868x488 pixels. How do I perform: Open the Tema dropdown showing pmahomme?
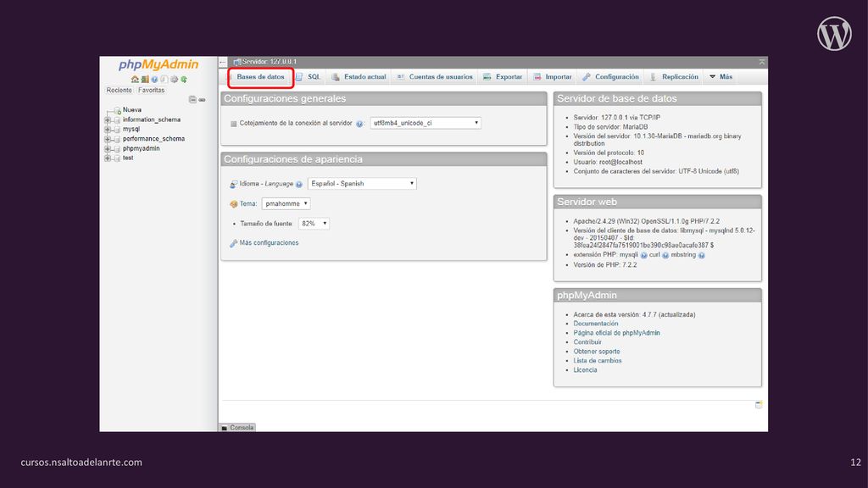(x=286, y=203)
